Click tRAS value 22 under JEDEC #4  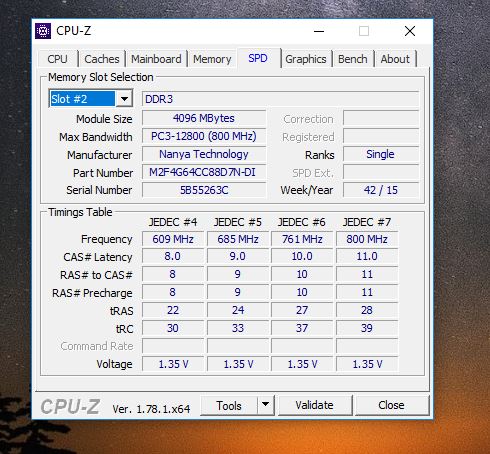(x=173, y=310)
